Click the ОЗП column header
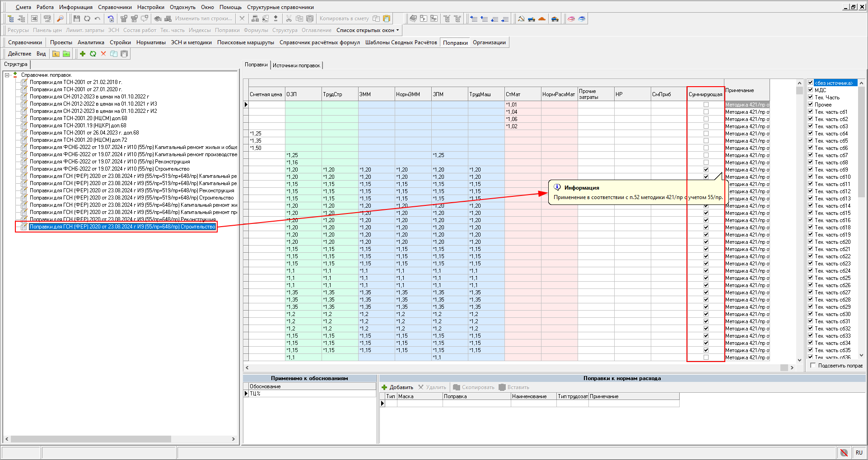The height and width of the screenshot is (460, 868). tap(303, 94)
